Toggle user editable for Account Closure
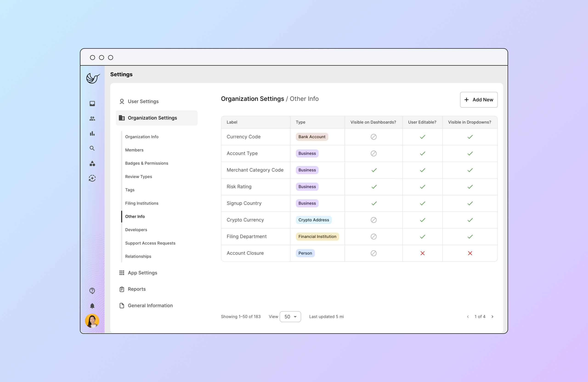Viewport: 588px width, 382px height. tap(422, 253)
